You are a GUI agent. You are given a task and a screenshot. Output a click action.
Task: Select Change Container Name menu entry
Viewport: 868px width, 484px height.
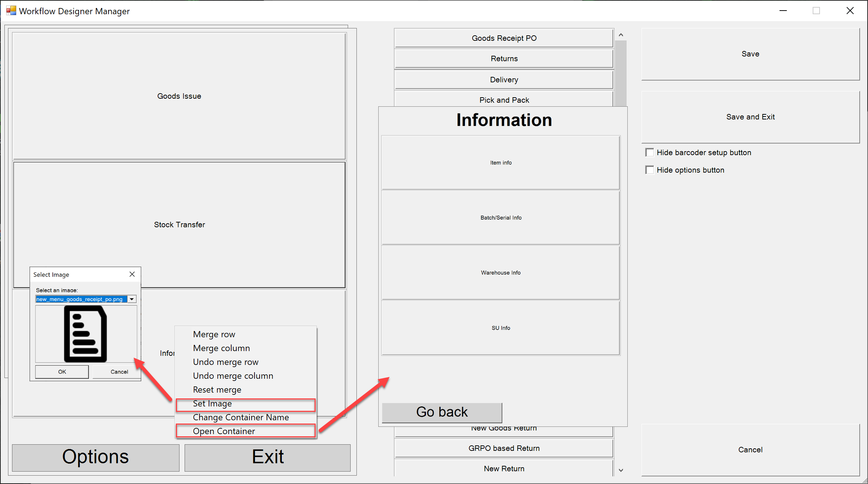(x=241, y=417)
